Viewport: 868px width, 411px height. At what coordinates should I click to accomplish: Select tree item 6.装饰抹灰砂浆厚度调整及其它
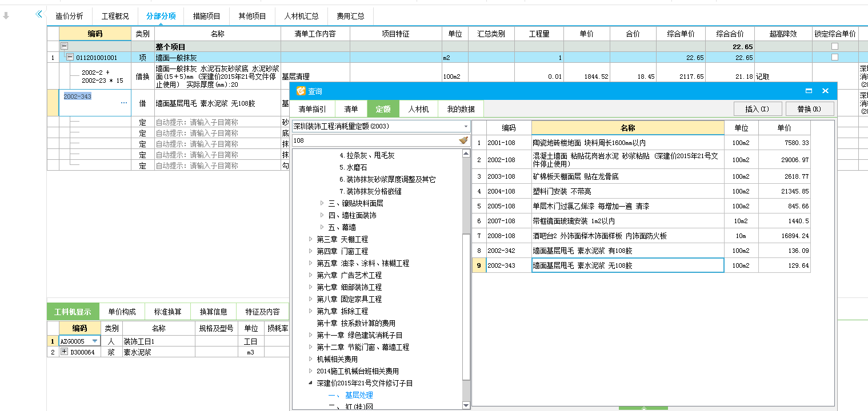coord(387,179)
